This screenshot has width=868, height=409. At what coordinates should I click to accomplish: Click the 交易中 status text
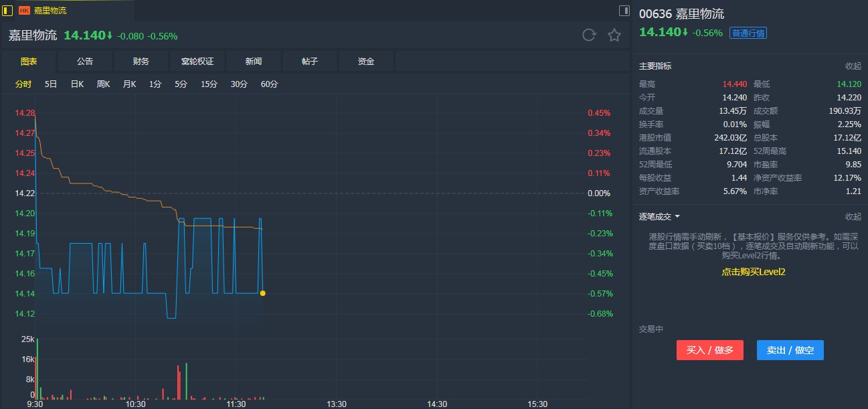(x=651, y=329)
